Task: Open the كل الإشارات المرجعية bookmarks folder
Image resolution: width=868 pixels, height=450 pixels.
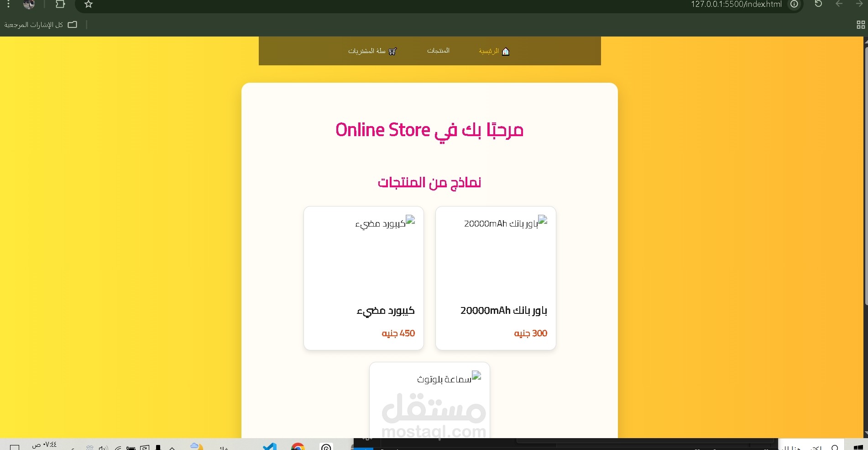Action: pyautogui.click(x=41, y=25)
